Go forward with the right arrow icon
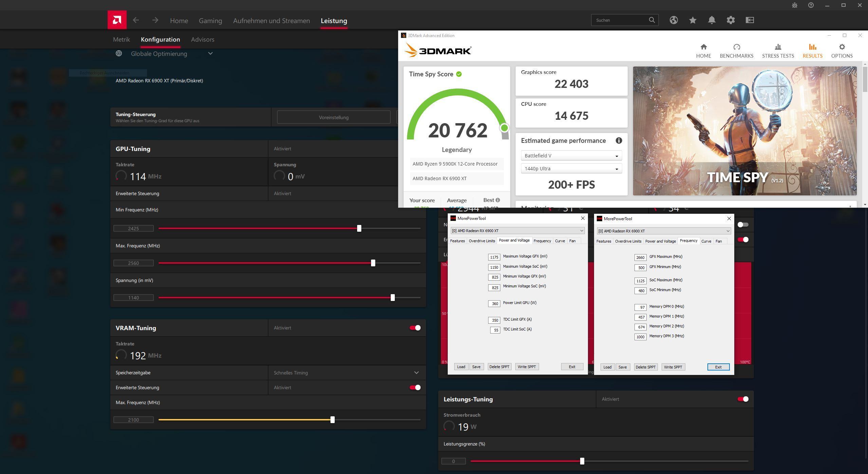The width and height of the screenshot is (868, 474). (x=155, y=20)
